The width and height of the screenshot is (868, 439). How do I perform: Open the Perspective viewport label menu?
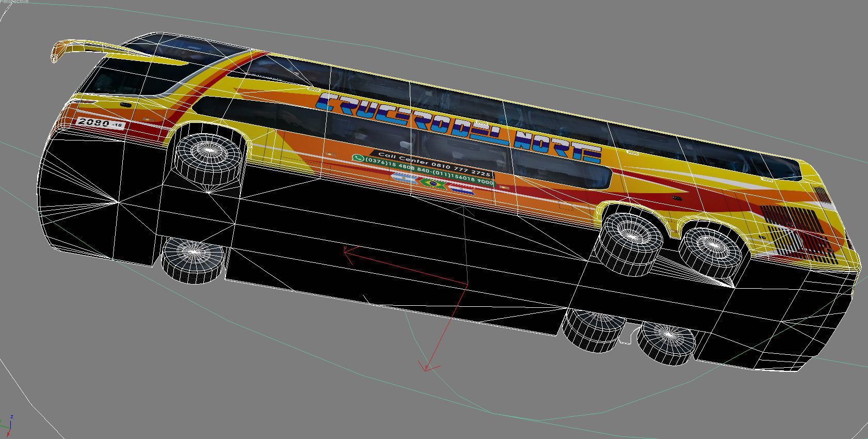(14, 2)
